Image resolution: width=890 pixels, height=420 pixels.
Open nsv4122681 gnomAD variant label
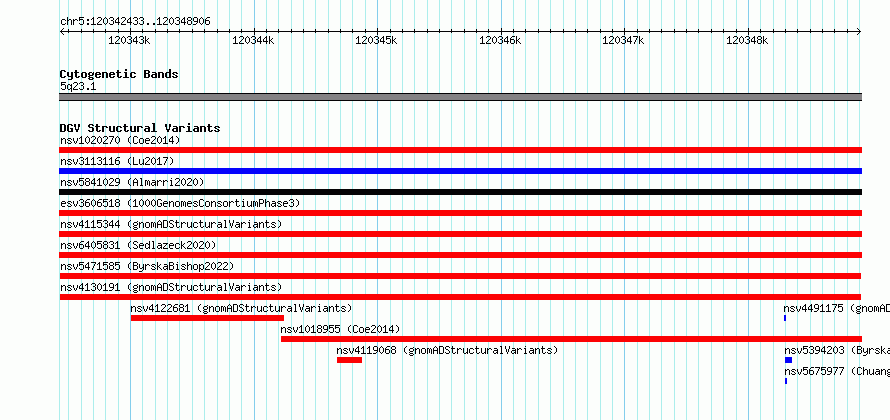[x=241, y=308]
